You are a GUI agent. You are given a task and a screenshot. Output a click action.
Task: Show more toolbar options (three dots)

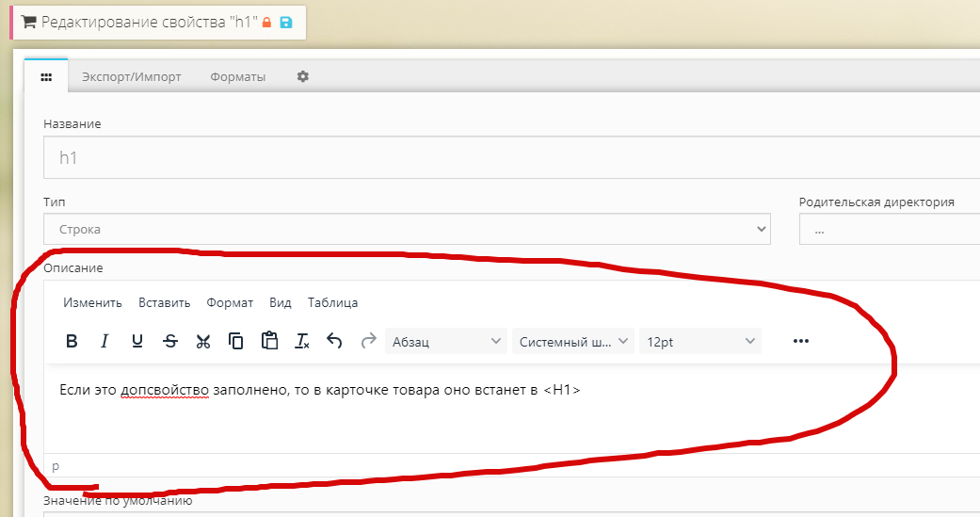tap(800, 341)
